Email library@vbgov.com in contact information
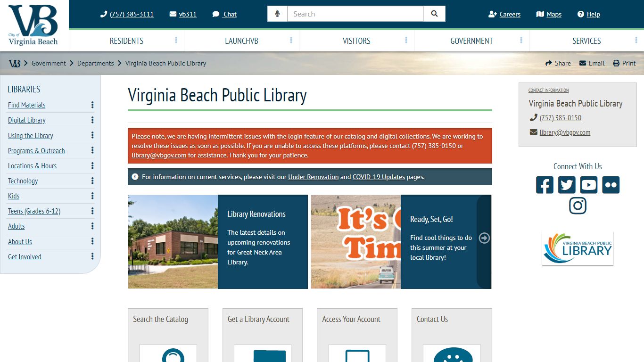The width and height of the screenshot is (644, 362). 565,132
